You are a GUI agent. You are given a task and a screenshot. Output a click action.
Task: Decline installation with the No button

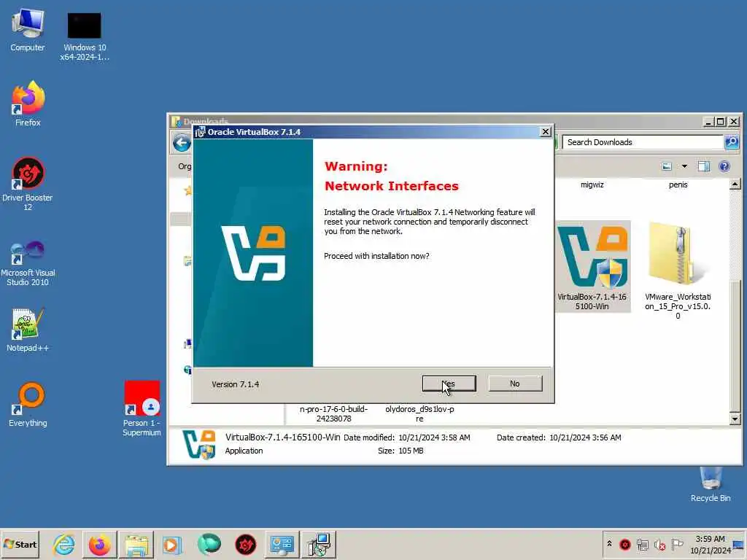coord(515,384)
